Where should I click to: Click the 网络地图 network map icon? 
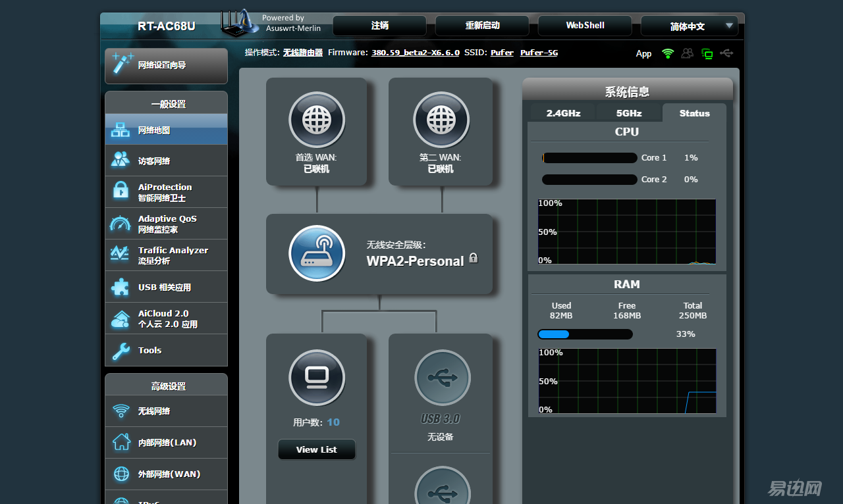click(x=121, y=130)
